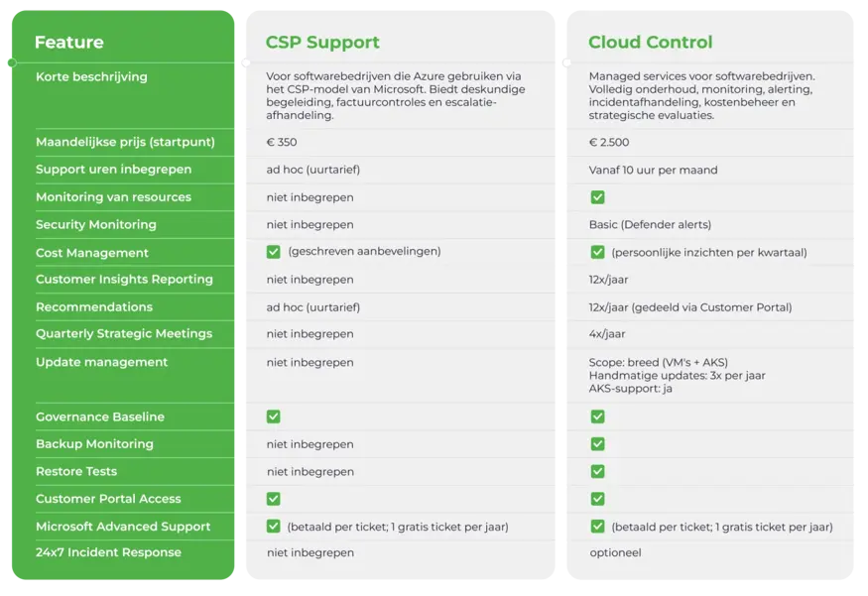868x596 pixels.
Task: Click the Cloud Control Backup Monitoring checkmark
Action: (597, 444)
